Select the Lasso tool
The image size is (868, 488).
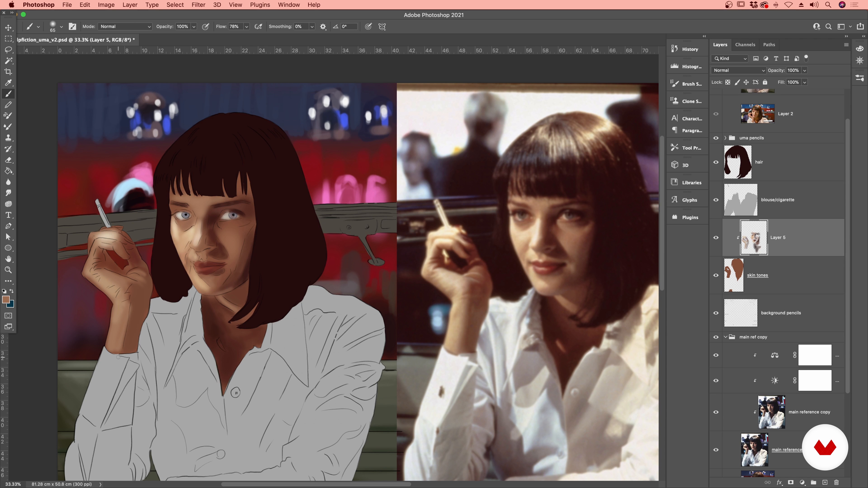click(x=8, y=49)
